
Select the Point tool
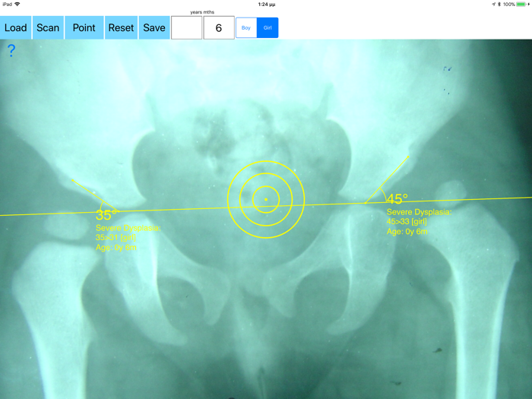click(x=84, y=27)
